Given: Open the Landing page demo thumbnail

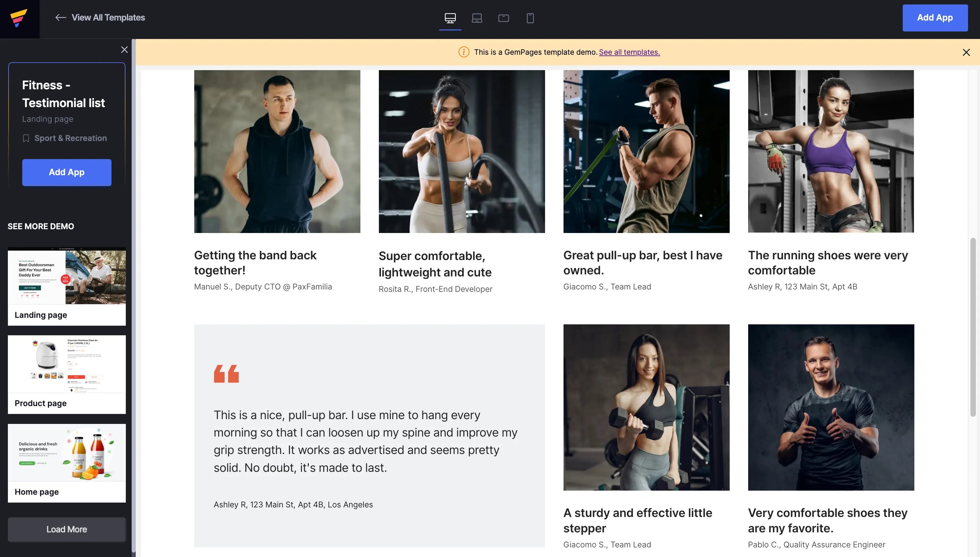Looking at the screenshot, I should tap(66, 276).
